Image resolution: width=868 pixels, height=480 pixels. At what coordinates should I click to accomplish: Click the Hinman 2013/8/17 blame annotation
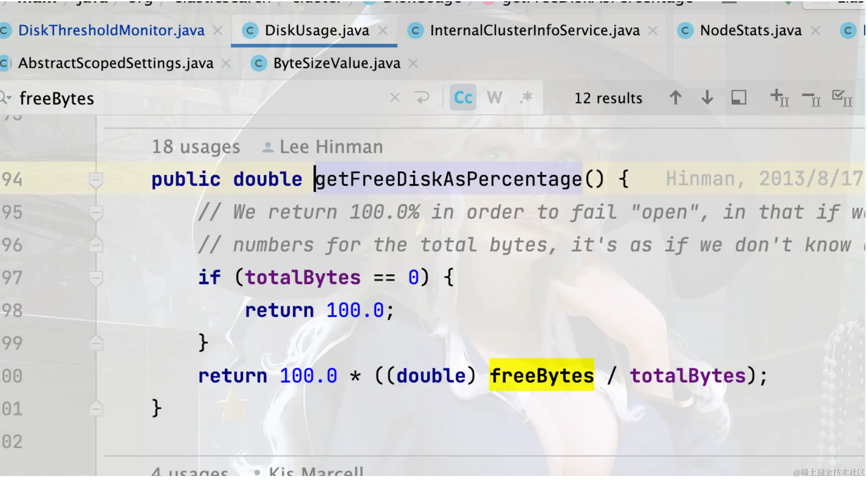click(764, 179)
